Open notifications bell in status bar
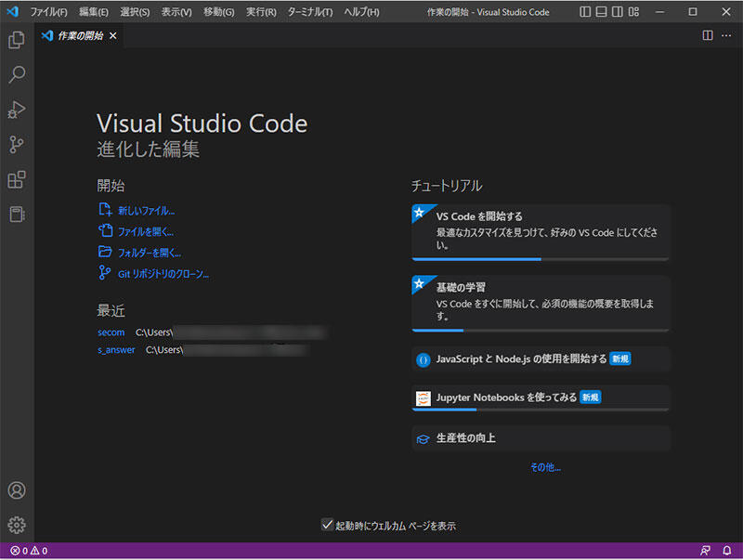 pyautogui.click(x=727, y=551)
